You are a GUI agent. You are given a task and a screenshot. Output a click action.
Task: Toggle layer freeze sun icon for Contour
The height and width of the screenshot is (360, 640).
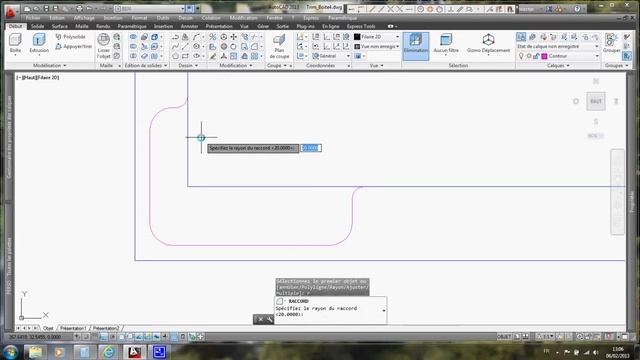point(529,56)
